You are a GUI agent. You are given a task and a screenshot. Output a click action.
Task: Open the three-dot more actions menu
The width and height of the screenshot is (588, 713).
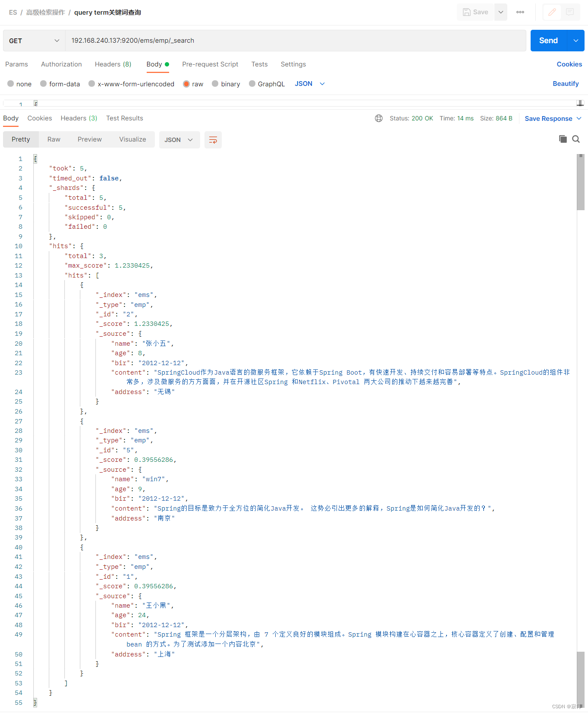[x=520, y=12]
